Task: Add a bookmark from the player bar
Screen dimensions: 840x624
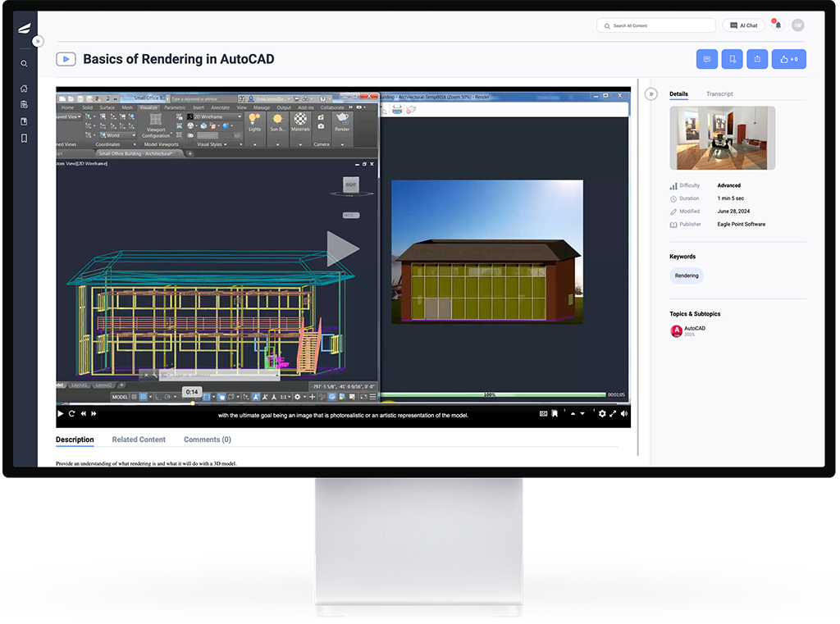Action: pos(555,413)
